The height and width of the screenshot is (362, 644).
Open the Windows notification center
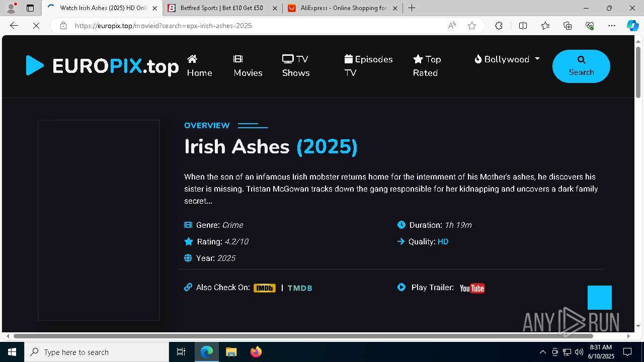627,352
